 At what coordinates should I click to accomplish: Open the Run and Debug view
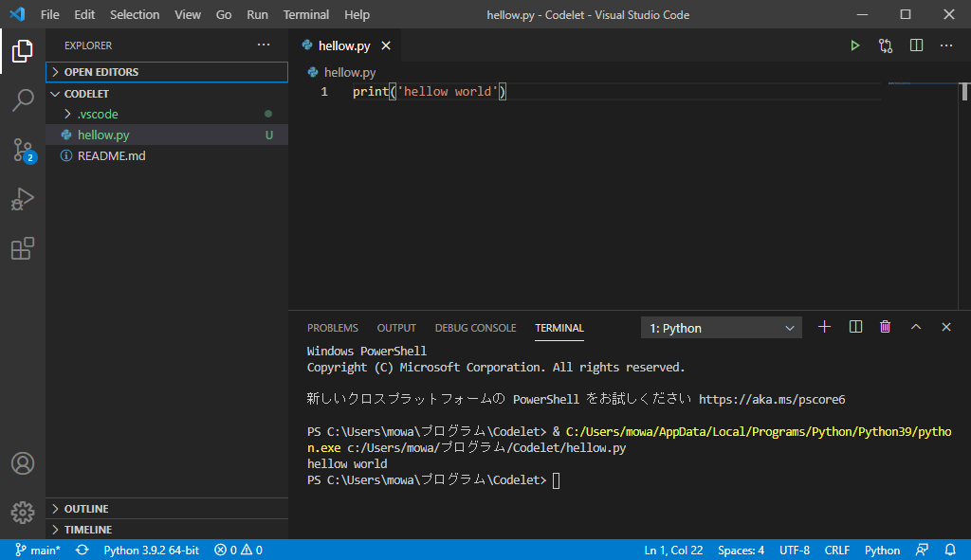click(23, 199)
